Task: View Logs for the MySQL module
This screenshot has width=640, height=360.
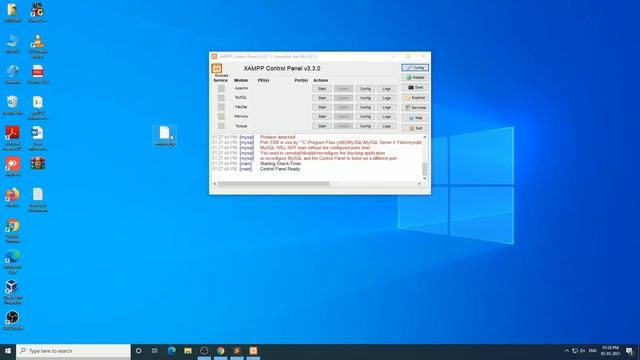Action: point(387,98)
